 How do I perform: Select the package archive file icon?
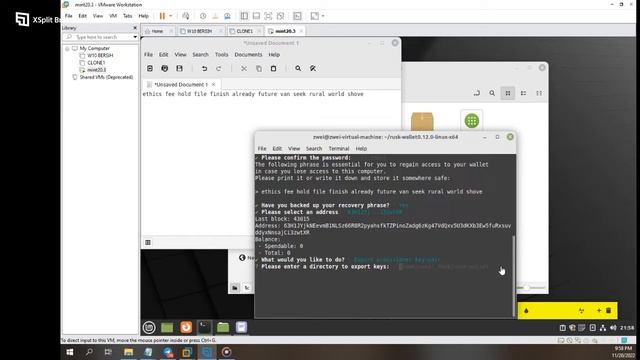tap(422, 121)
